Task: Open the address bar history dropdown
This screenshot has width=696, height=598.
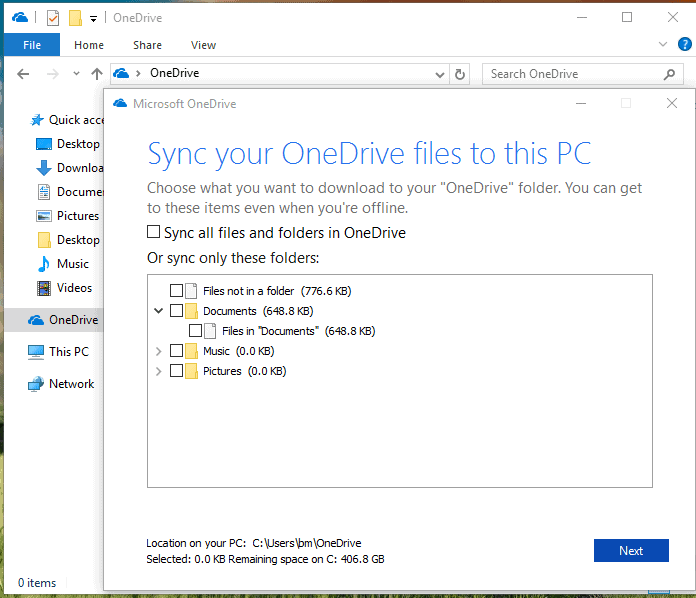Action: pyautogui.click(x=440, y=75)
